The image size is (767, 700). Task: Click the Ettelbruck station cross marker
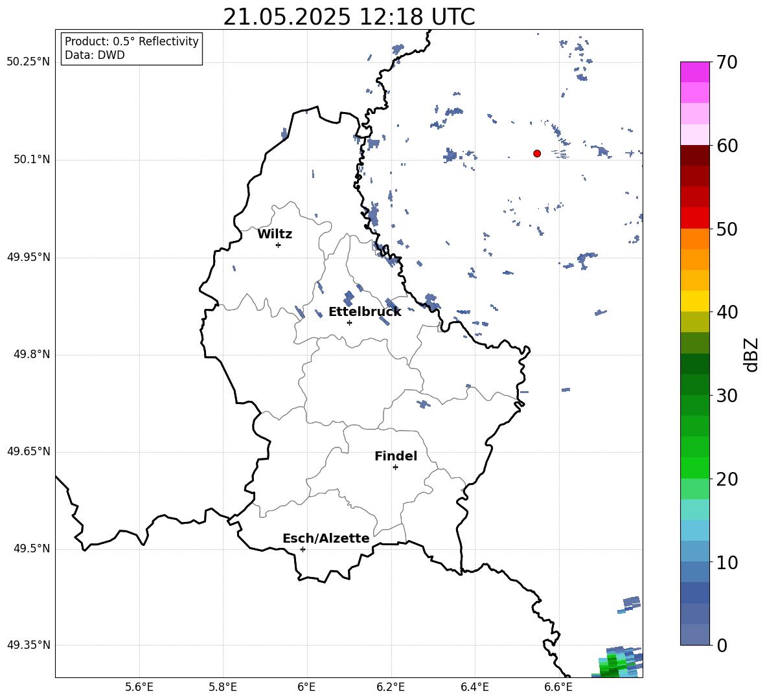[349, 322]
